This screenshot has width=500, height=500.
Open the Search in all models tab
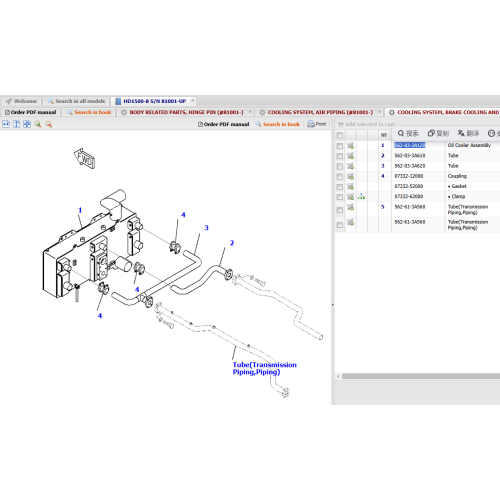pos(76,101)
